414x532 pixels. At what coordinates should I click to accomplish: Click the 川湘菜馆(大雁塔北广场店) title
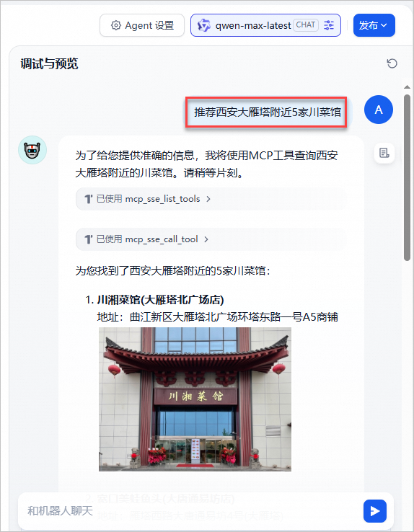coord(160,300)
